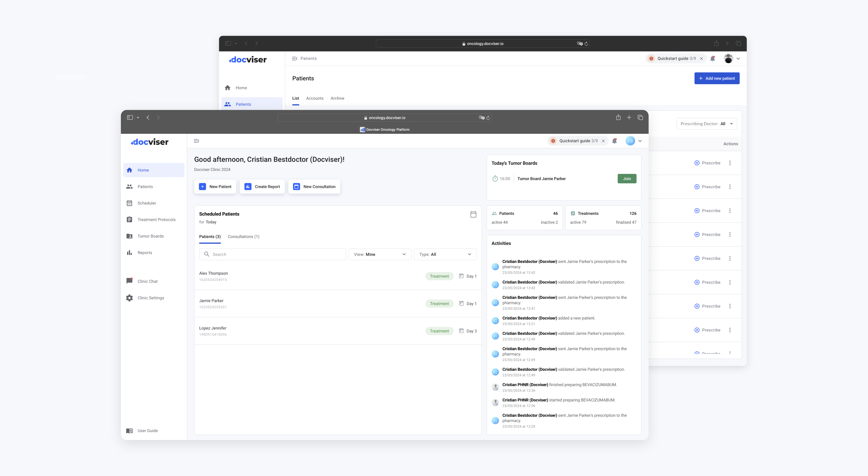Open calendar icon in Scheduled Patients card
This screenshot has height=476, width=868.
click(x=473, y=214)
